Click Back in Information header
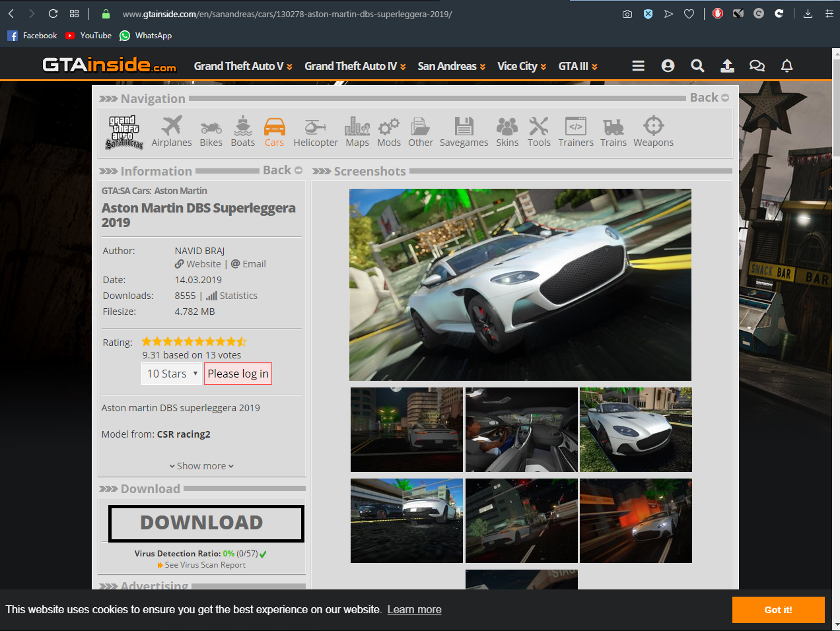This screenshot has height=631, width=840. pyautogui.click(x=283, y=170)
